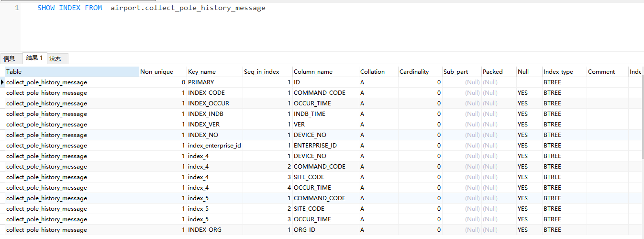This screenshot has width=644, height=239.
Task: Click the Key_name column header
Action: tap(214, 72)
